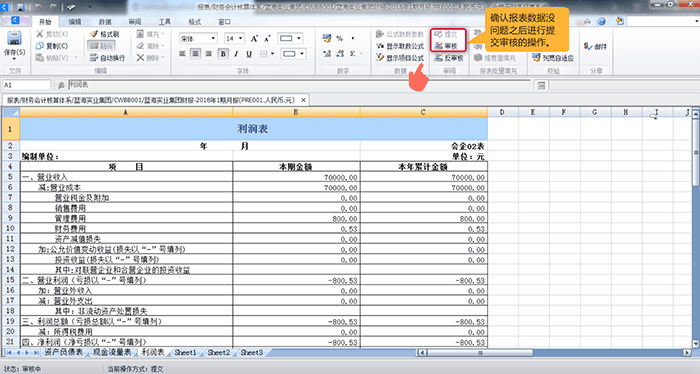This screenshot has height=374, width=700.
Task: Toggle italic formatting
Action: point(236,54)
